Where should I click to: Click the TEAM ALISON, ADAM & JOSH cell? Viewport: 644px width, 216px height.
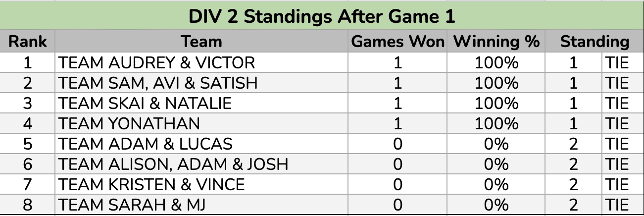click(173, 164)
